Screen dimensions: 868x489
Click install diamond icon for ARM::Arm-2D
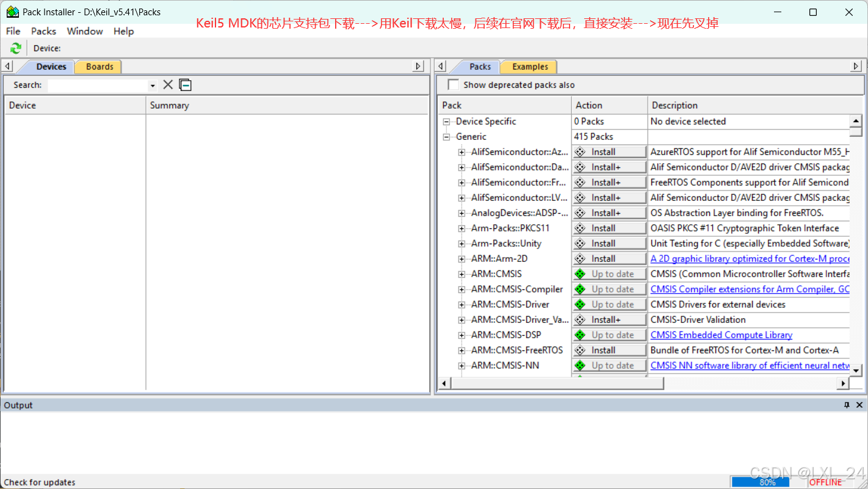click(580, 259)
